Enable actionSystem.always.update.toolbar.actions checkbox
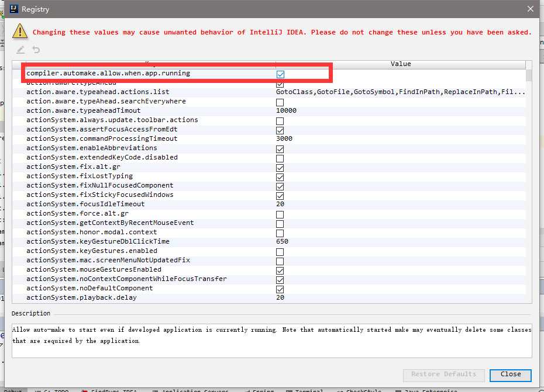This screenshot has width=544, height=392. [x=280, y=121]
